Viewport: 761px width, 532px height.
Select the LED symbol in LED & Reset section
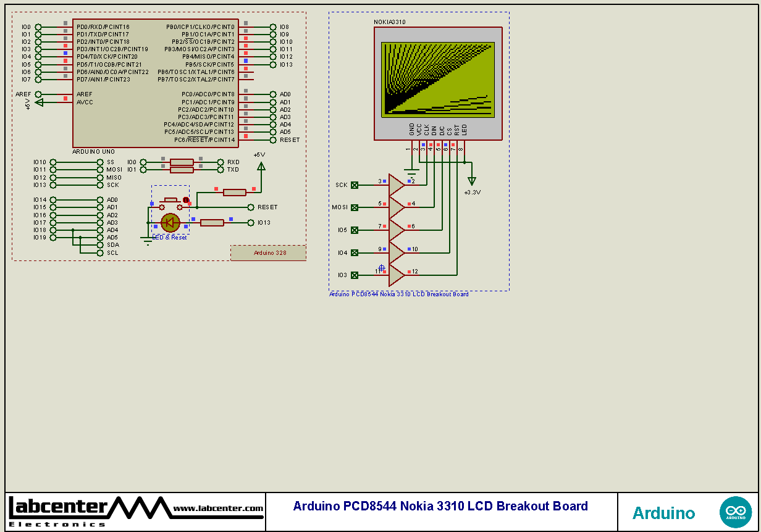tap(170, 222)
